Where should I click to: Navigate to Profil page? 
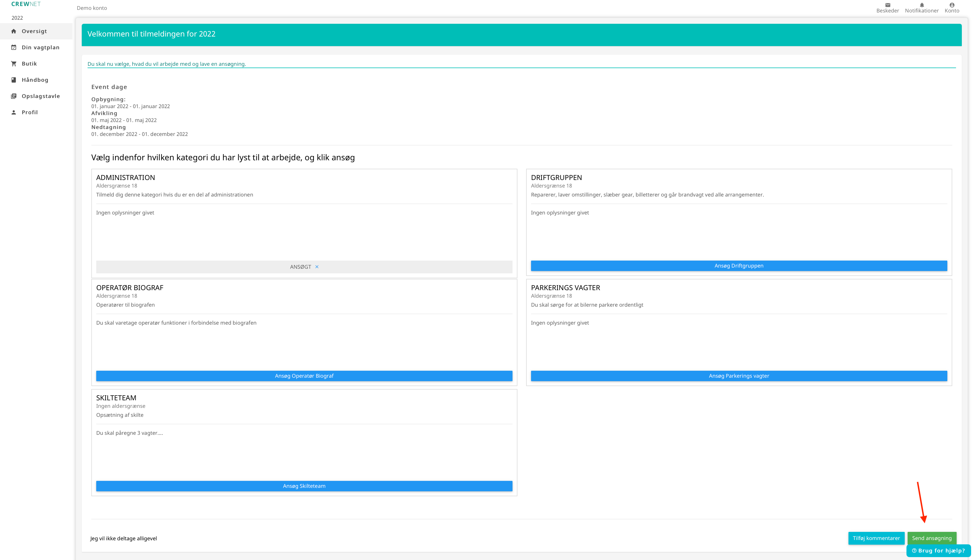(x=36, y=112)
